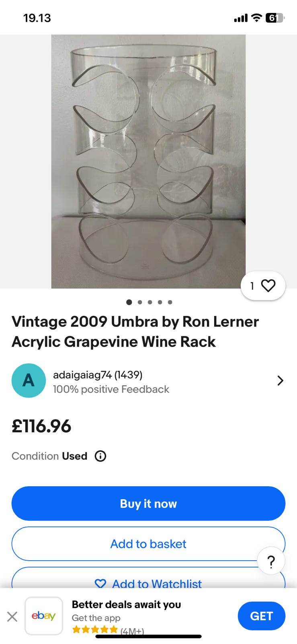The width and height of the screenshot is (297, 644).
Task: Get the eBay app
Action: pyautogui.click(x=261, y=616)
